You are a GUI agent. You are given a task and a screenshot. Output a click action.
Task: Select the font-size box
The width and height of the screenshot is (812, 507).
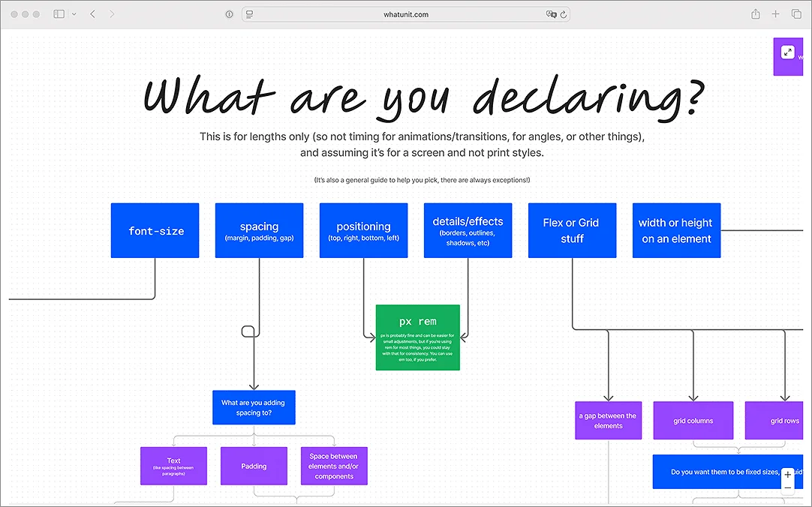click(155, 230)
